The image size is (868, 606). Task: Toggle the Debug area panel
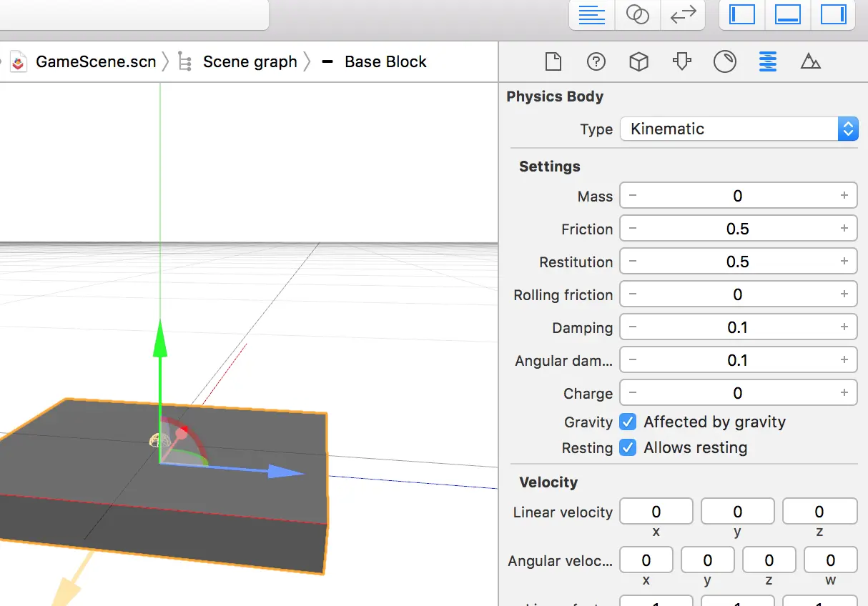(787, 14)
